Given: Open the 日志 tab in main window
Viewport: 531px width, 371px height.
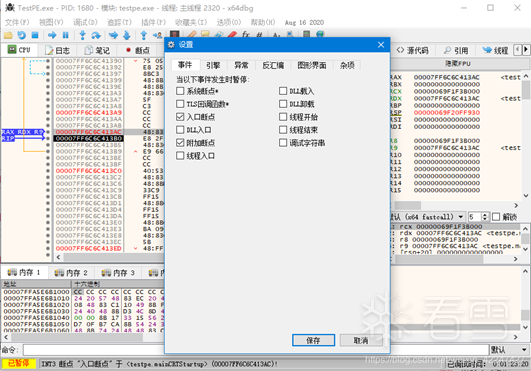Looking at the screenshot, I should [x=58, y=50].
